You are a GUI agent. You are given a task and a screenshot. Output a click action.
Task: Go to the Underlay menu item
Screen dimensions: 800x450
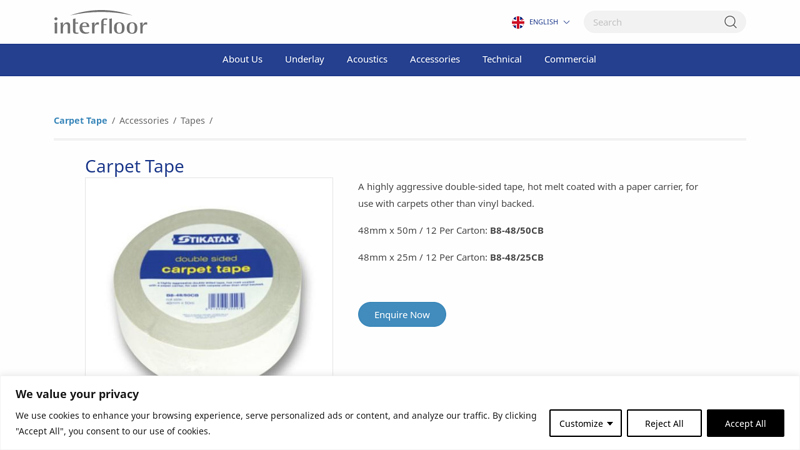(x=304, y=59)
